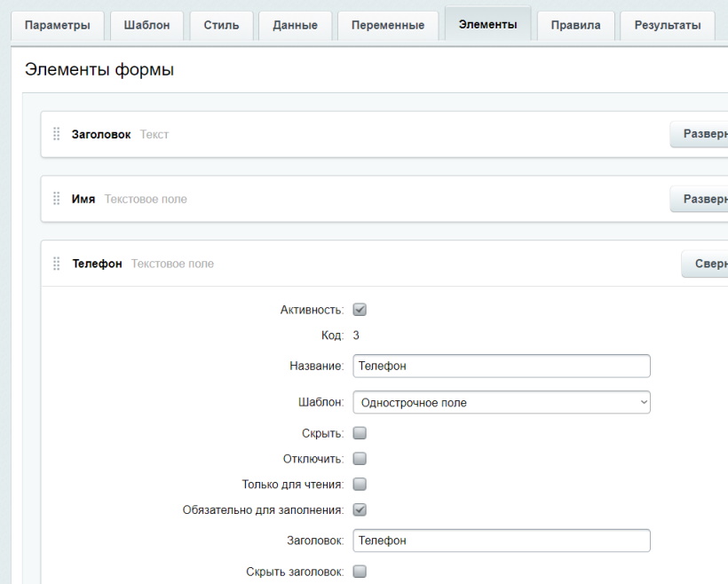Click drag handle icon of Заголовок element
728x584 pixels.
click(x=57, y=134)
